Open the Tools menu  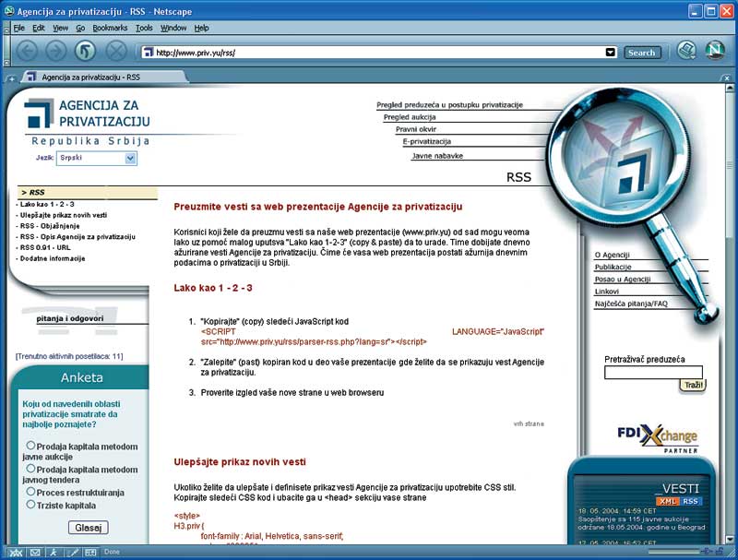144,28
